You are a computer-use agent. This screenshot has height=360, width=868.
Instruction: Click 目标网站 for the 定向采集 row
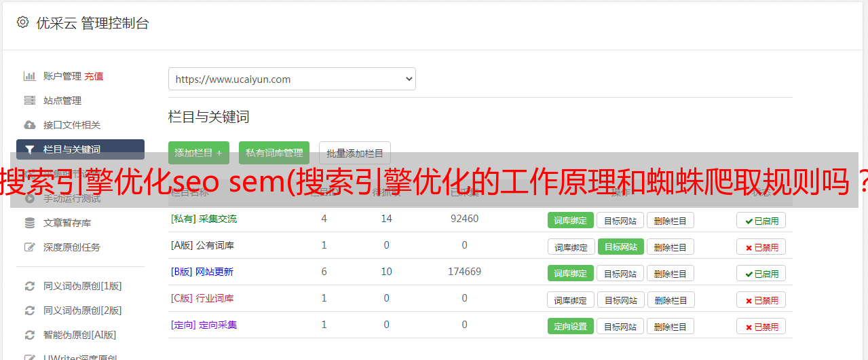(x=621, y=326)
